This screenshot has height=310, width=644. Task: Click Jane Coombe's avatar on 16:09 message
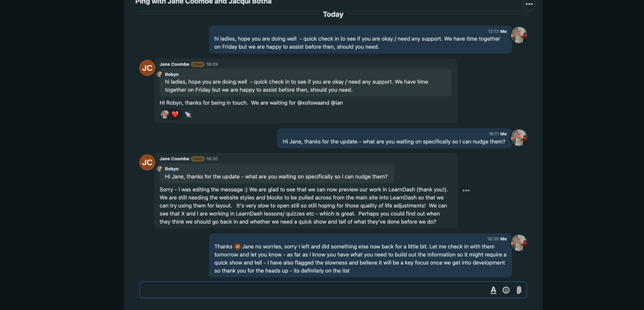click(147, 68)
